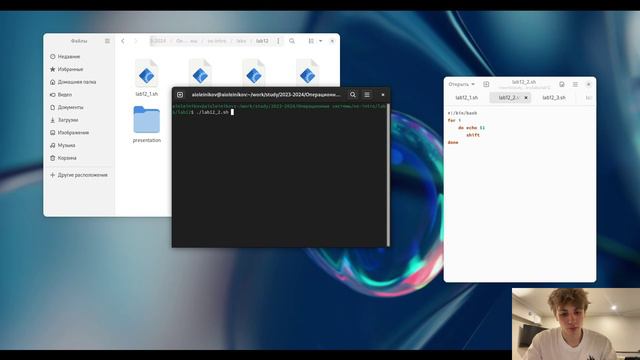Close the lab12_2.sh editor tab
This screenshot has width=640, height=360.
coord(526,98)
